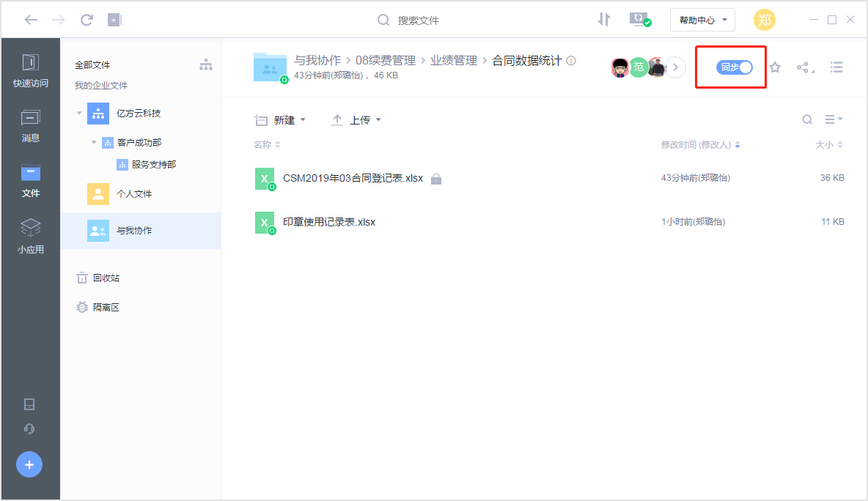Expand hidden collaborators with the chevron arrow

click(675, 67)
